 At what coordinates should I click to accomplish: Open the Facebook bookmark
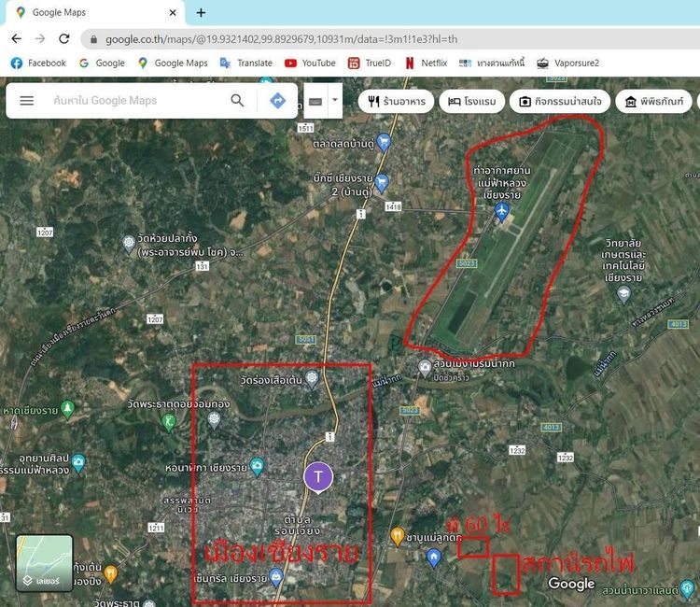38,63
